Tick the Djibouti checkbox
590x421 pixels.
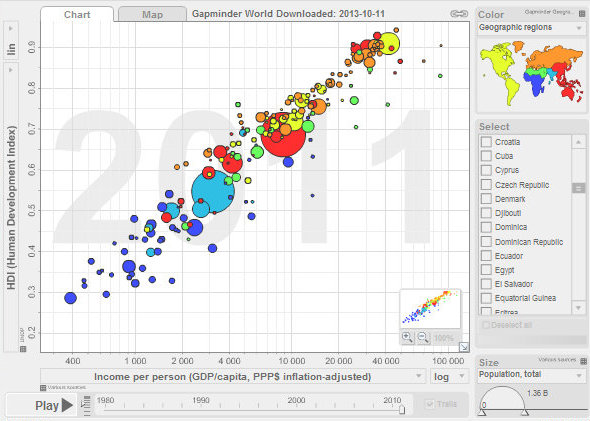tap(486, 213)
